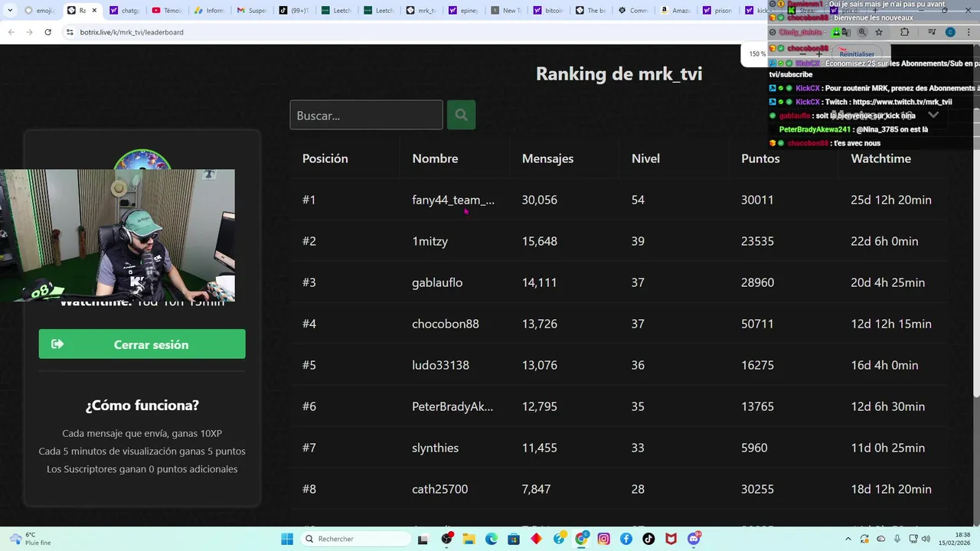
Task: Select the name chocobon88 in the table
Action: 446,324
